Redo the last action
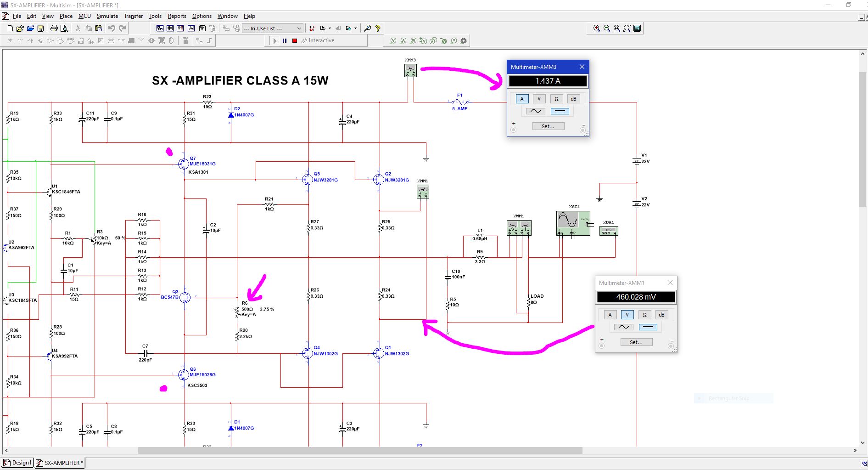 (122, 28)
